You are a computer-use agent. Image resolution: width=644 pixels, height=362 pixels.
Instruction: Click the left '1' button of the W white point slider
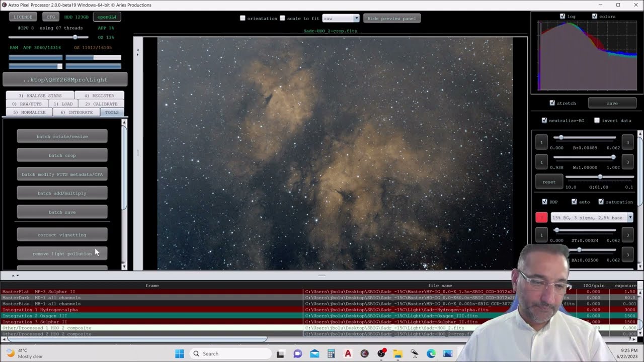point(541,162)
